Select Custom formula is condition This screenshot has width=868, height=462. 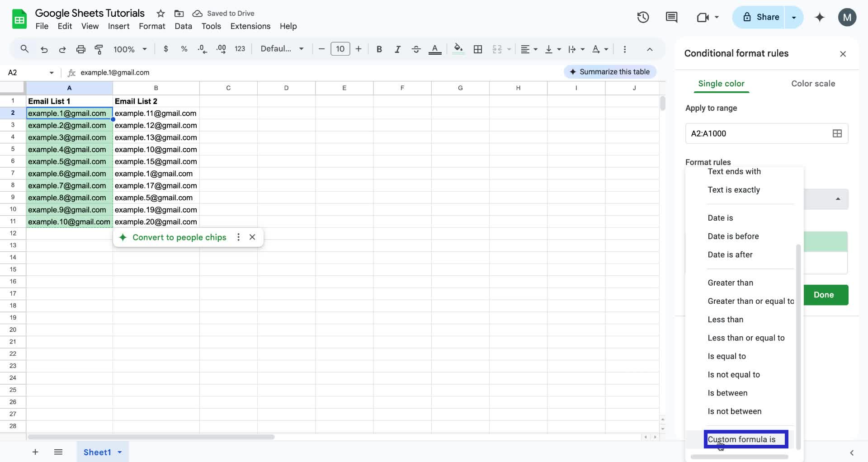click(745, 439)
